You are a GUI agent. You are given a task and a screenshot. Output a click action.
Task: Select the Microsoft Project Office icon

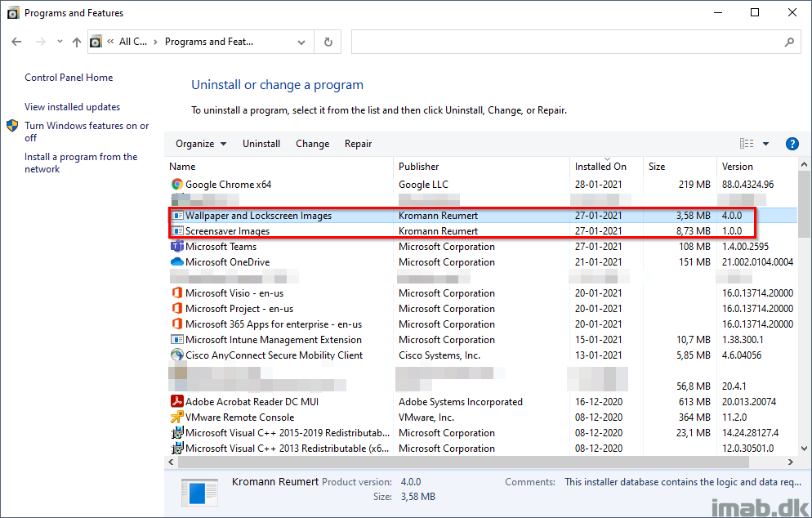coord(177,309)
